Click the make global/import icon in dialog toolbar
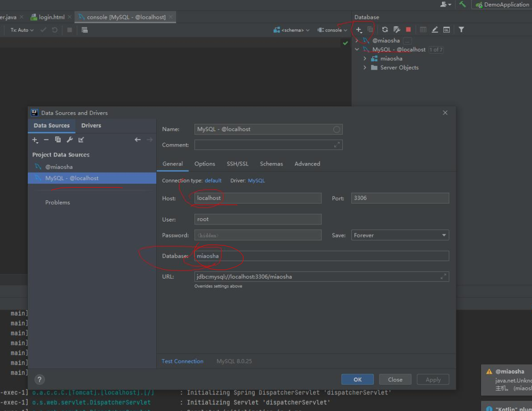The height and width of the screenshot is (411, 532). coord(81,140)
